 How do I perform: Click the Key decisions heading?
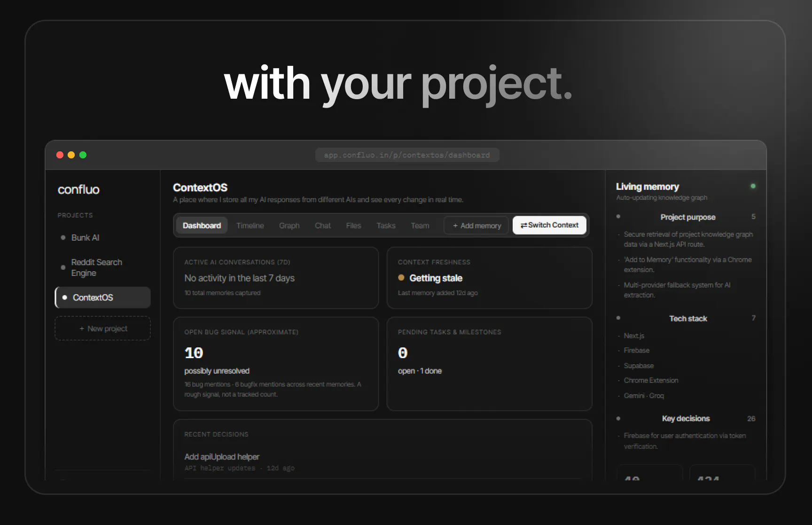pyautogui.click(x=686, y=419)
